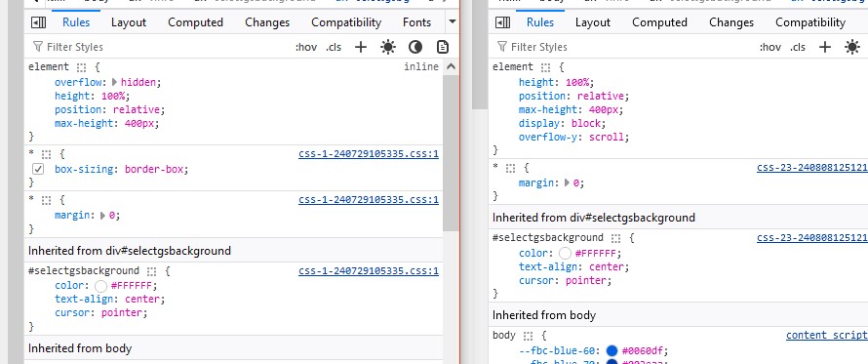Click highlighter icon beside left box-sizing * rule

tap(47, 154)
